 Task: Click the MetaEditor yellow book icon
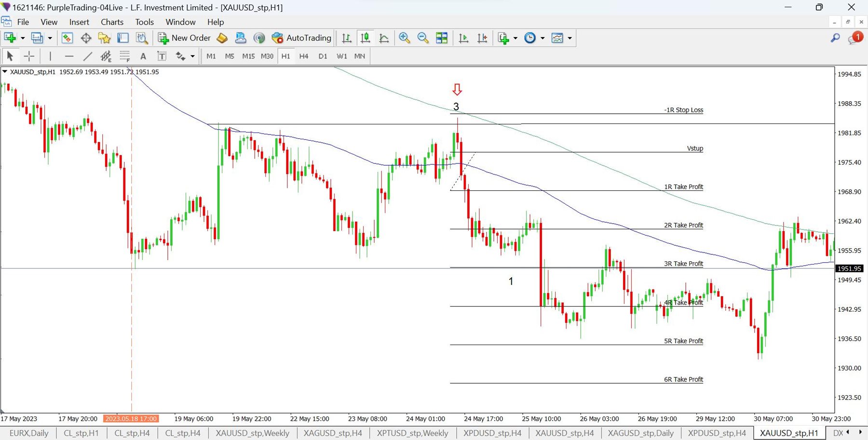click(x=222, y=38)
